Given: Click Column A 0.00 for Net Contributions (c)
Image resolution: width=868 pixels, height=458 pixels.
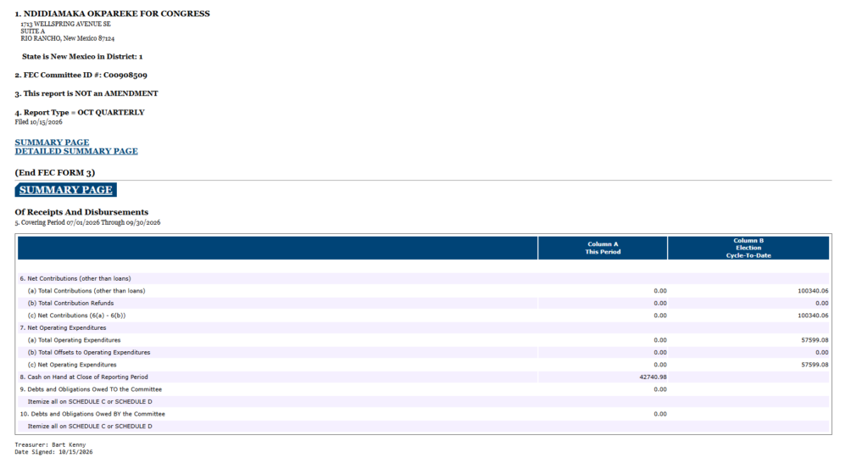Looking at the screenshot, I should tap(659, 316).
